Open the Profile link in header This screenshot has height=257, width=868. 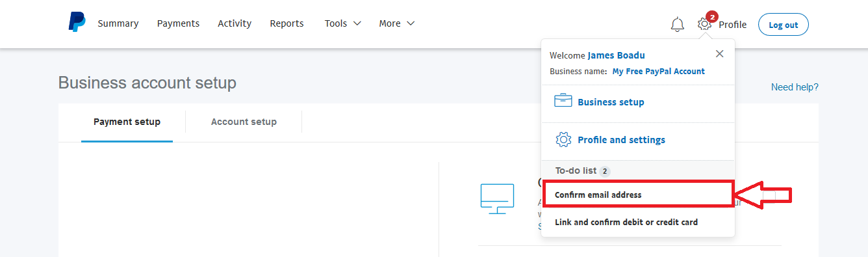[x=732, y=25]
